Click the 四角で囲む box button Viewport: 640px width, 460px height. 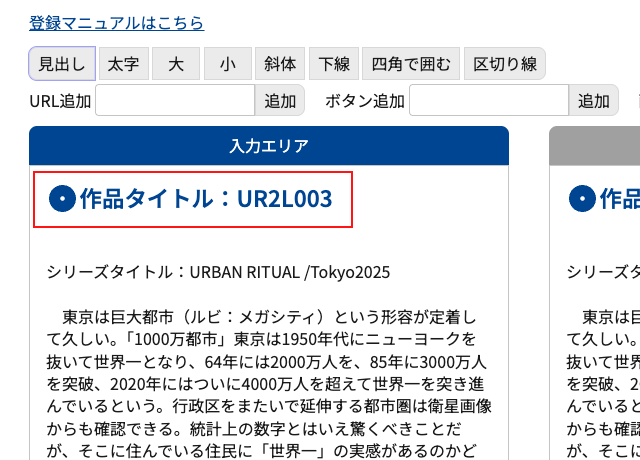(x=411, y=64)
